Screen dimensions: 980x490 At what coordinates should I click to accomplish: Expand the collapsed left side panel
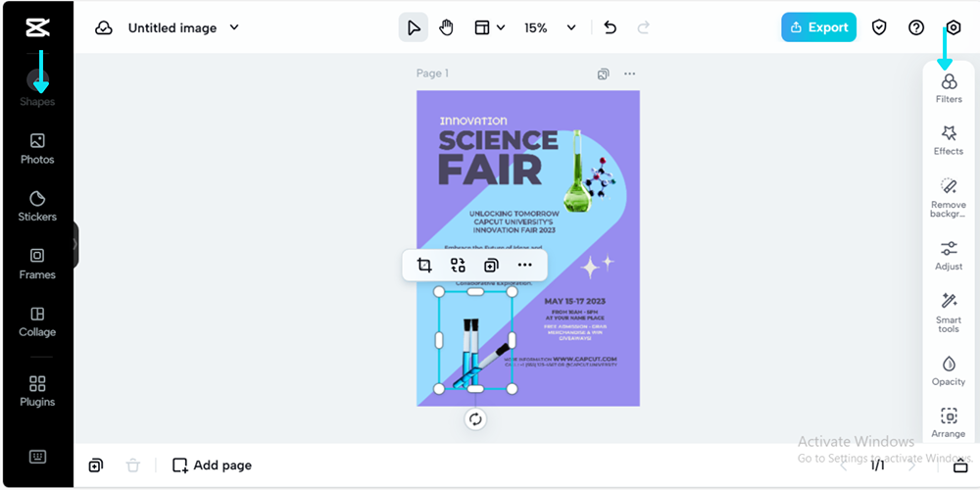(75, 244)
